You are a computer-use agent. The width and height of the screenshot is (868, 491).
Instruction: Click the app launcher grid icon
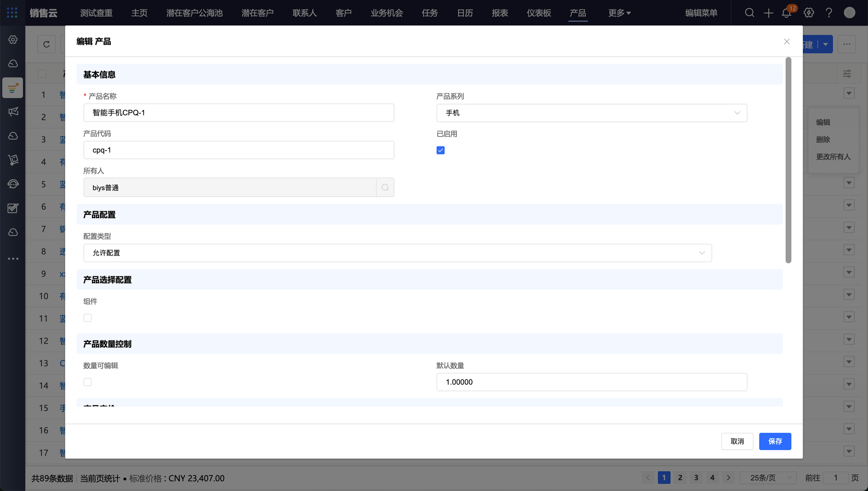point(12,13)
